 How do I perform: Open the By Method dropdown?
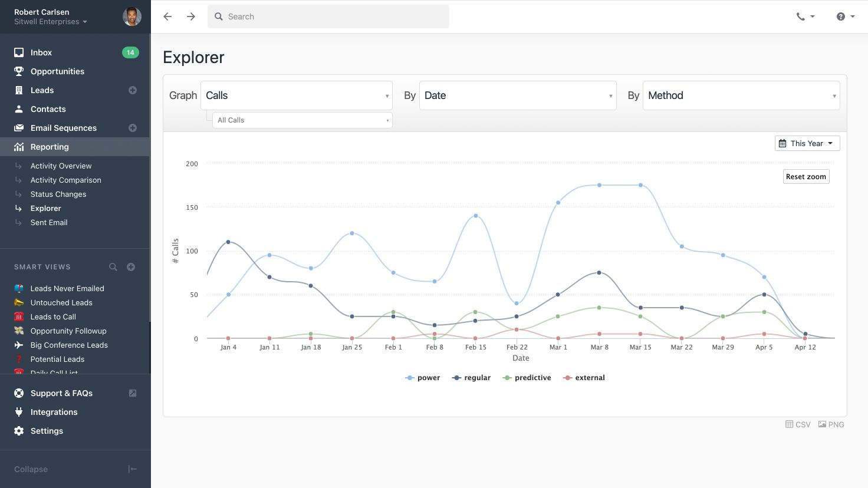(741, 95)
